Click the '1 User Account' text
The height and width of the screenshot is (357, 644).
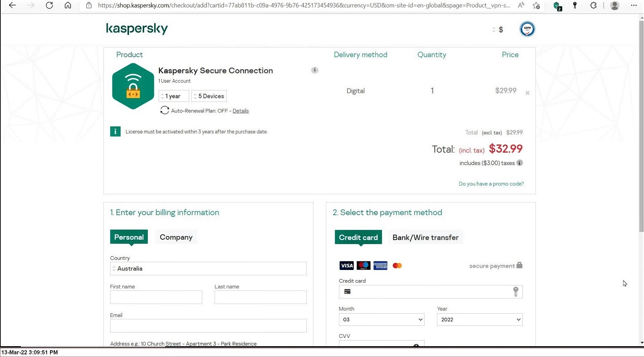click(174, 81)
